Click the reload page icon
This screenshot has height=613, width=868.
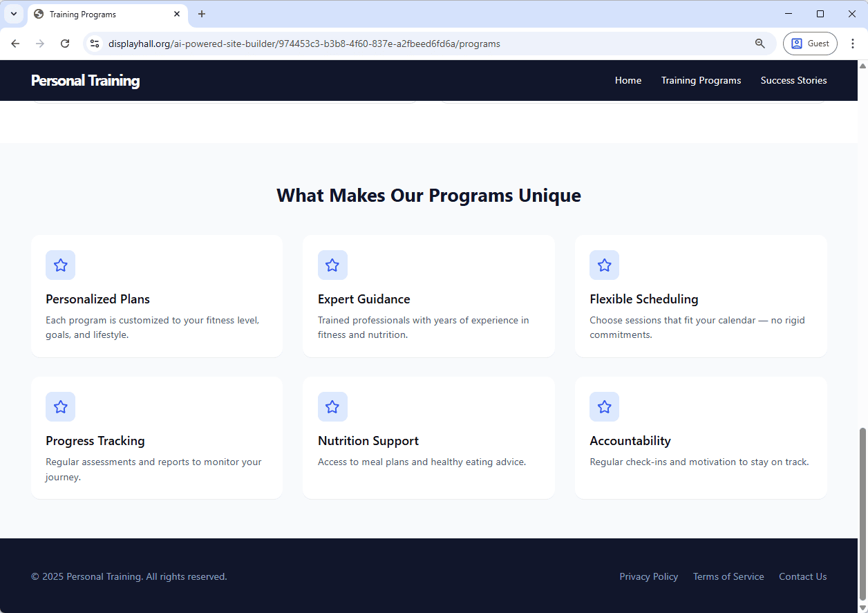(65, 43)
